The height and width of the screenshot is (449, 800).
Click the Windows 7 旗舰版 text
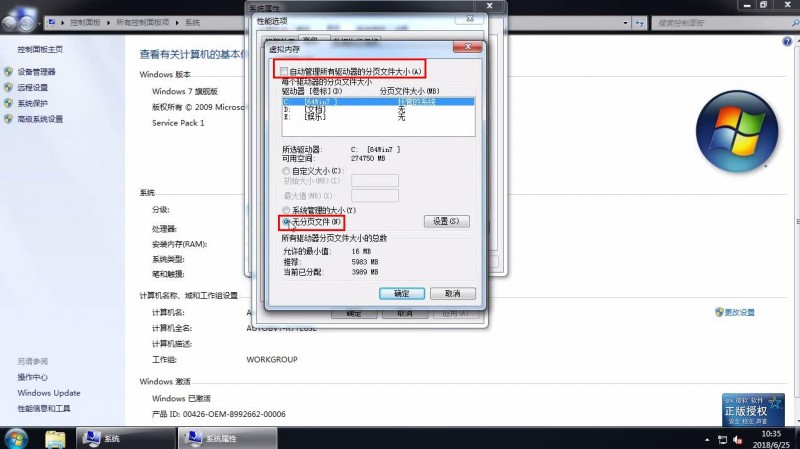coord(185,91)
